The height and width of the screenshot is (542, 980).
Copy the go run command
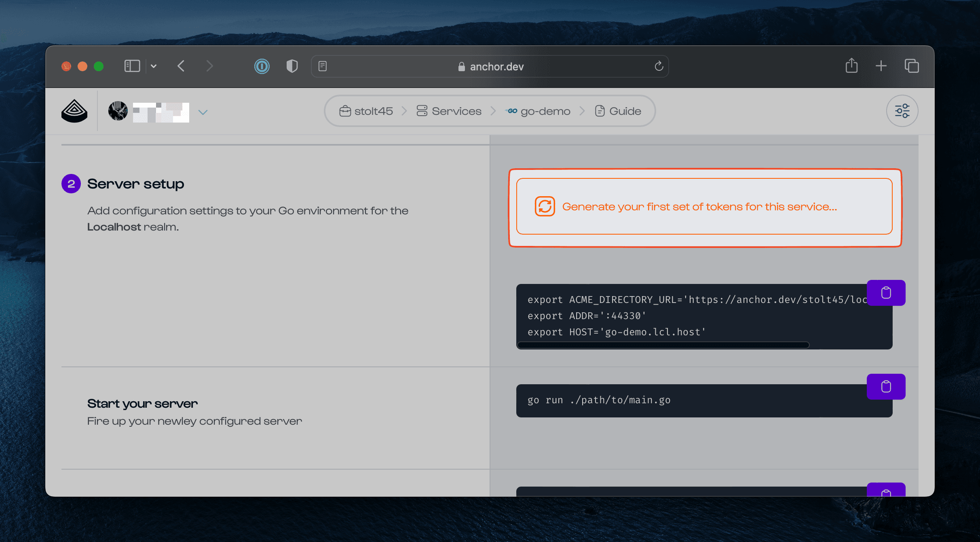click(886, 387)
